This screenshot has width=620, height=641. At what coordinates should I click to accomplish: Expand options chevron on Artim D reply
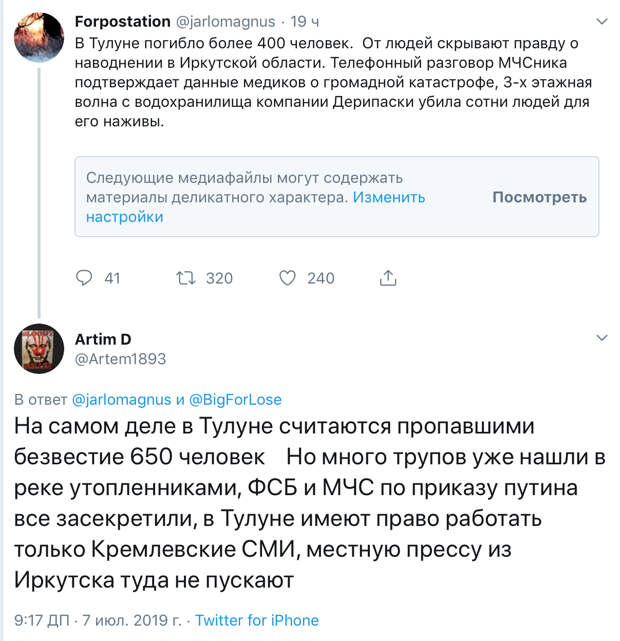click(602, 338)
